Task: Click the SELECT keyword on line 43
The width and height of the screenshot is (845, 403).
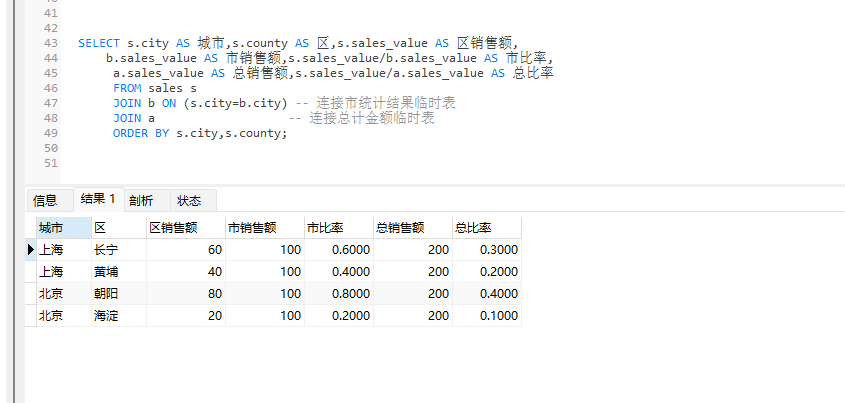Action: click(x=99, y=43)
